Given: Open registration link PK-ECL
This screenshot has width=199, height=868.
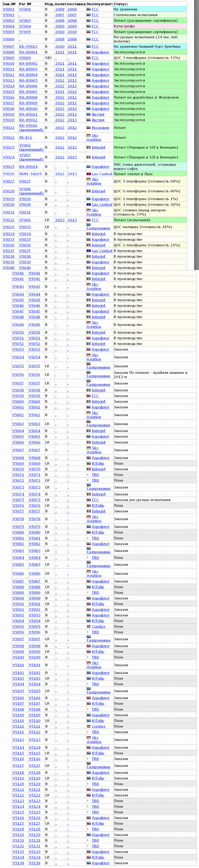Looking at the screenshot, I should 26,137.
